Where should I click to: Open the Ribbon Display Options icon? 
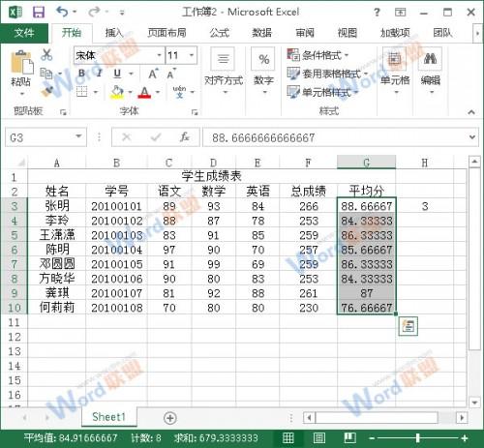(400, 13)
